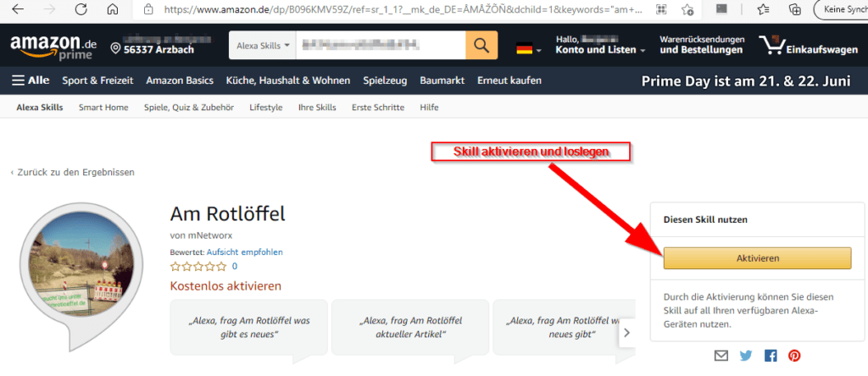Share the skill via email icon
The width and height of the screenshot is (868, 376).
point(721,356)
